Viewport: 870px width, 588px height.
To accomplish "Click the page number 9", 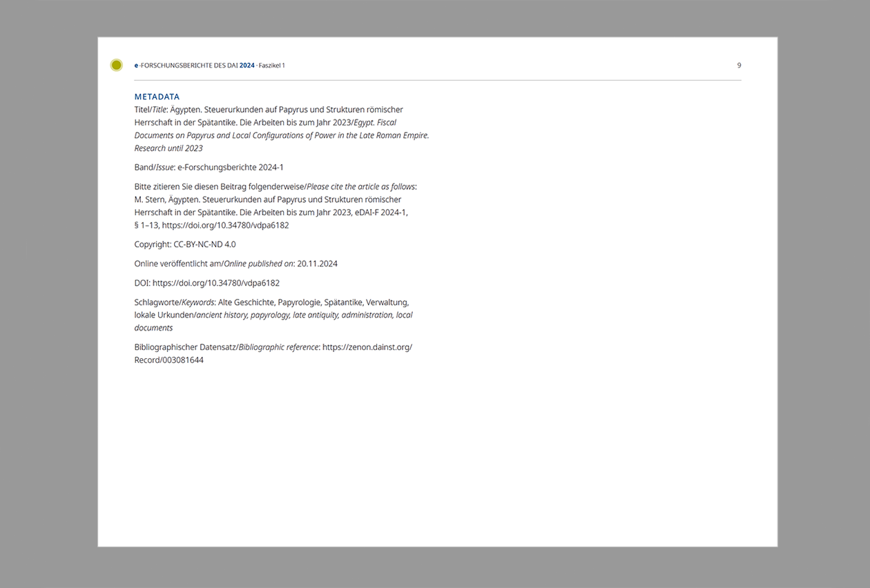I will [x=738, y=65].
